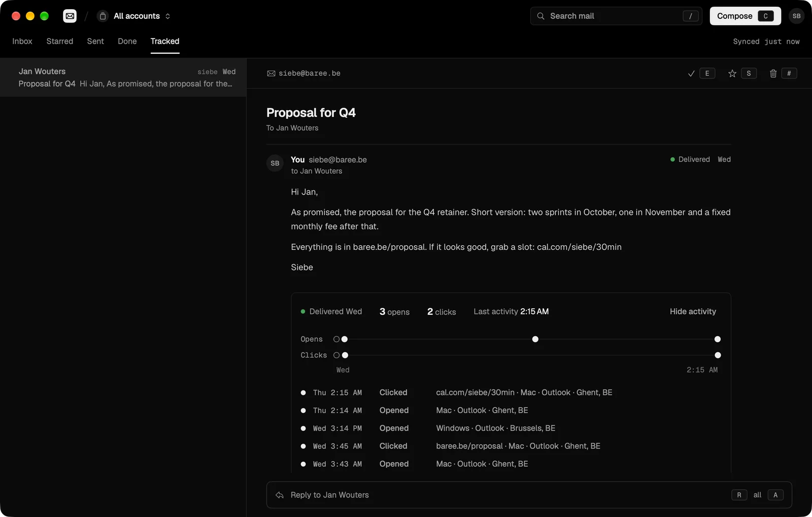Image resolution: width=812 pixels, height=517 pixels.
Task: Click the last Opens timeline dot
Action: 718,339
